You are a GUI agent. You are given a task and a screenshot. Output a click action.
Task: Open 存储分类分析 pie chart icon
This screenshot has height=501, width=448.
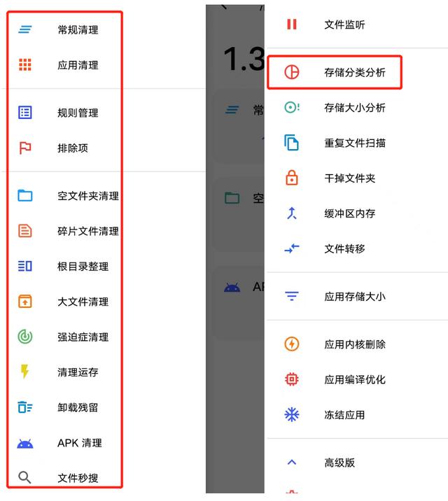(x=292, y=72)
